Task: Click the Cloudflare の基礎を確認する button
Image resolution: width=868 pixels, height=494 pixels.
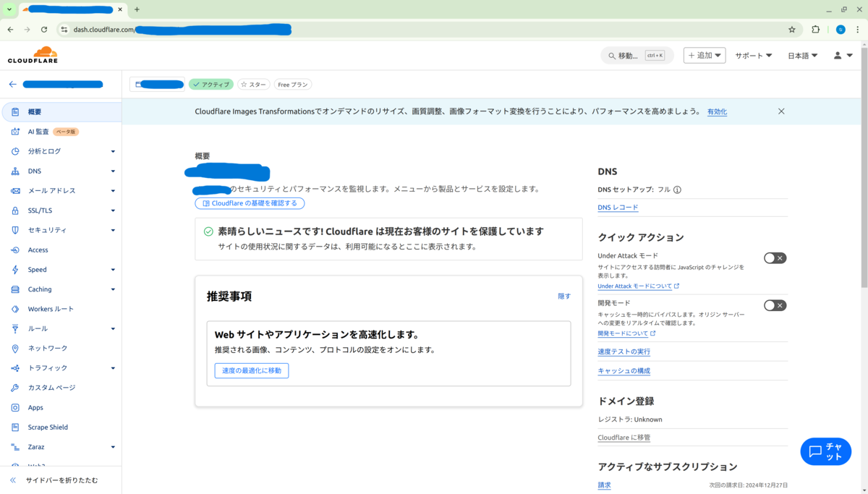Action: pyautogui.click(x=250, y=203)
